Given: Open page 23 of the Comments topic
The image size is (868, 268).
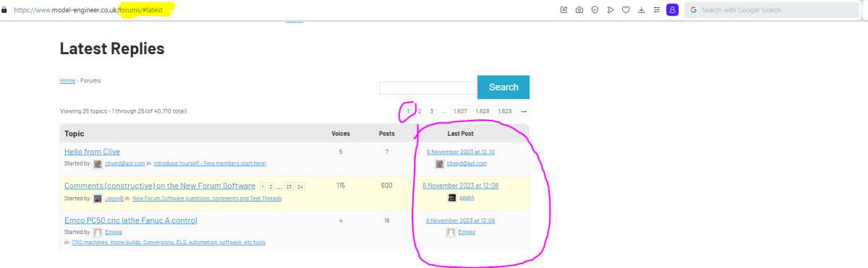Looking at the screenshot, I should click(289, 186).
